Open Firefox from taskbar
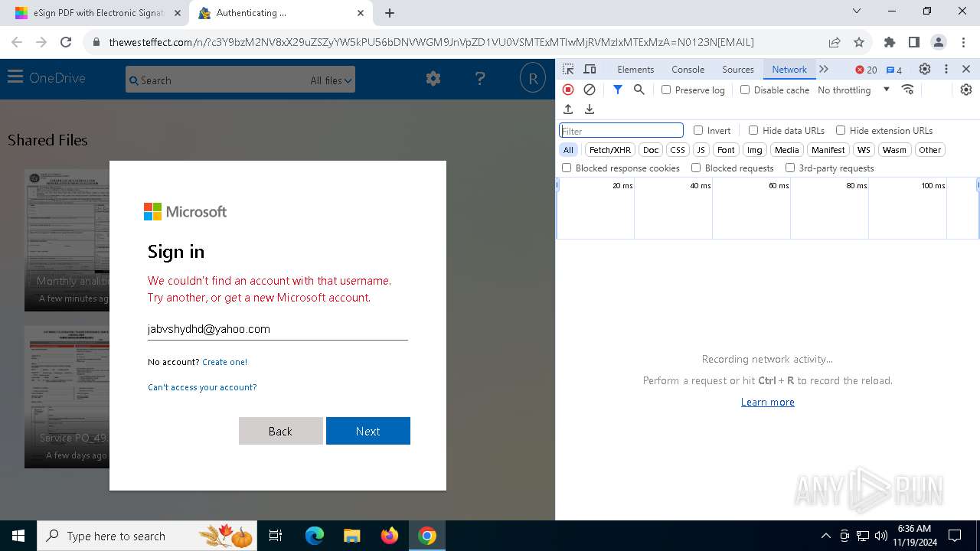This screenshot has width=980, height=551. point(390,536)
